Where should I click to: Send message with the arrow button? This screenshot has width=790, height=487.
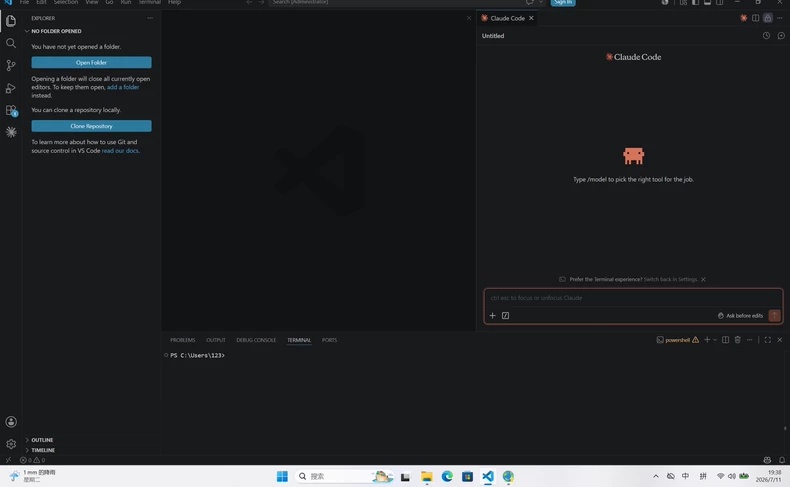click(774, 316)
